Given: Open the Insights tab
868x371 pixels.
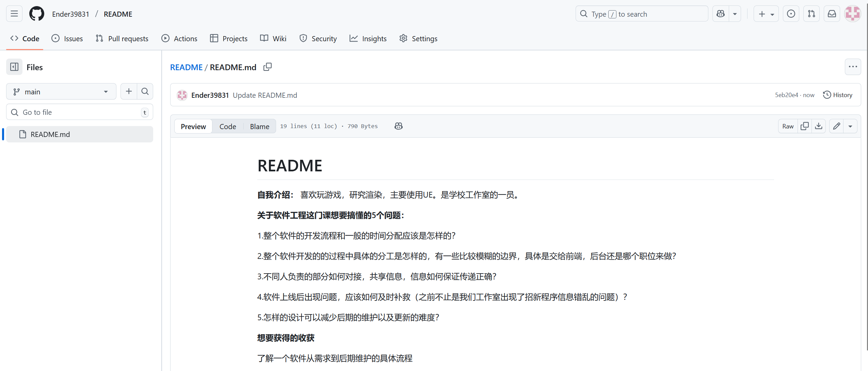Looking at the screenshot, I should (x=368, y=38).
